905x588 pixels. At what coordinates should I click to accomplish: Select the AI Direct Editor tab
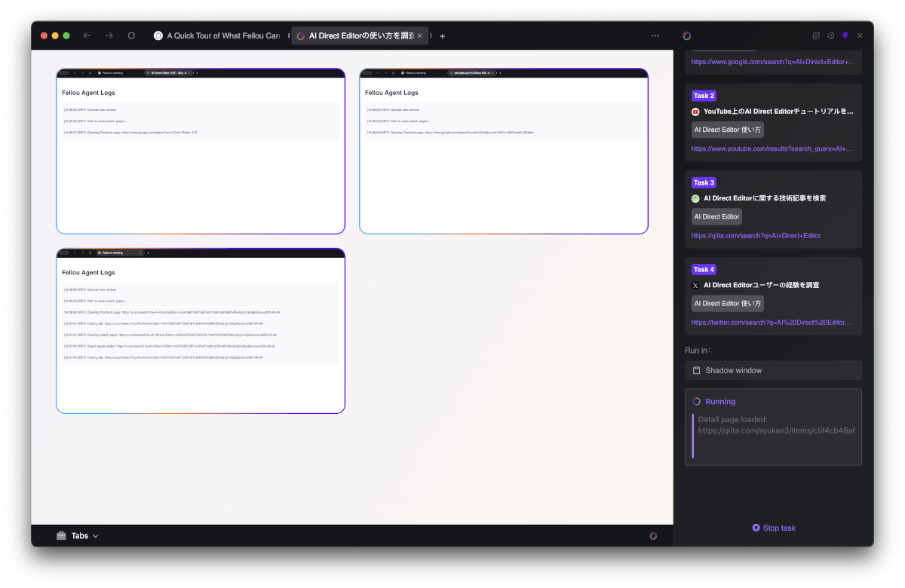[x=360, y=35]
